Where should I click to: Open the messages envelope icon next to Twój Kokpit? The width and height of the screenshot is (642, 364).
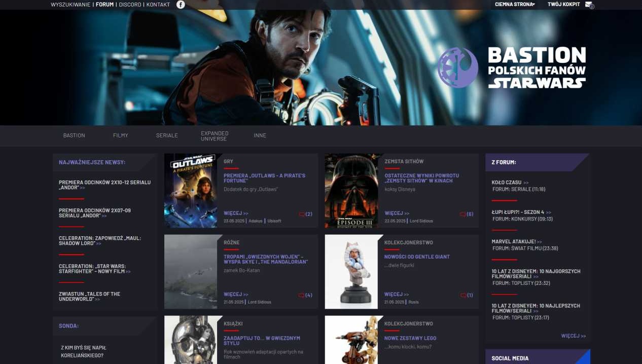(x=589, y=5)
